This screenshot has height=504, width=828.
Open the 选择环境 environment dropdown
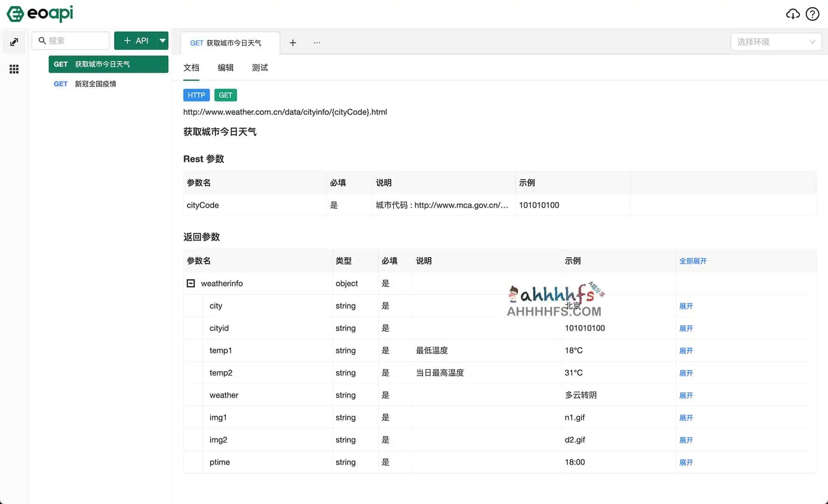pyautogui.click(x=776, y=42)
